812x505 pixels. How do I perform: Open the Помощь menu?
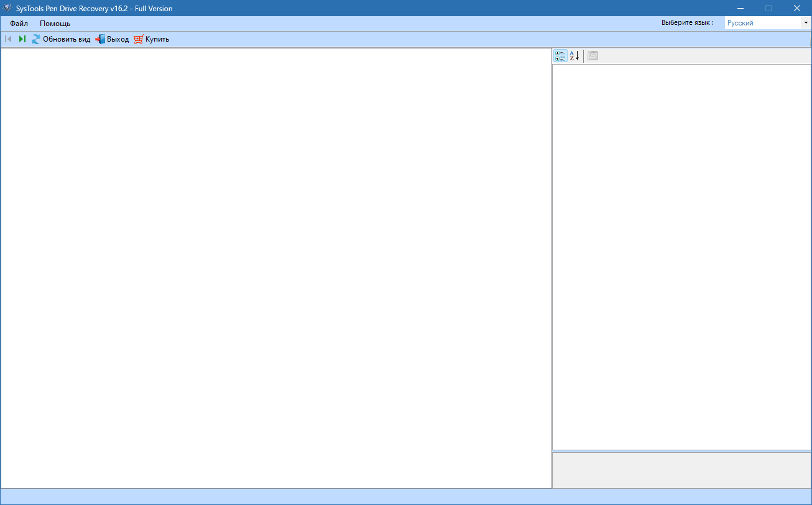click(x=55, y=24)
